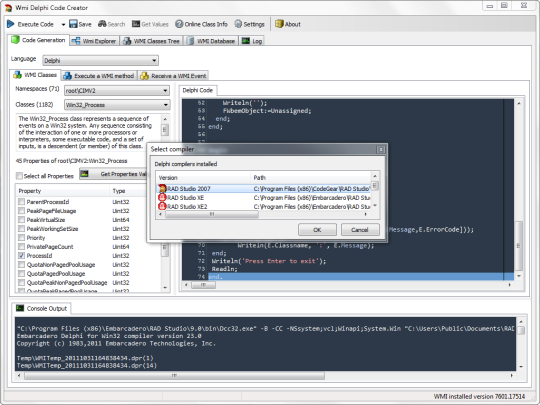
Task: Check the ParentProcessId property checkbox
Action: click(21, 202)
